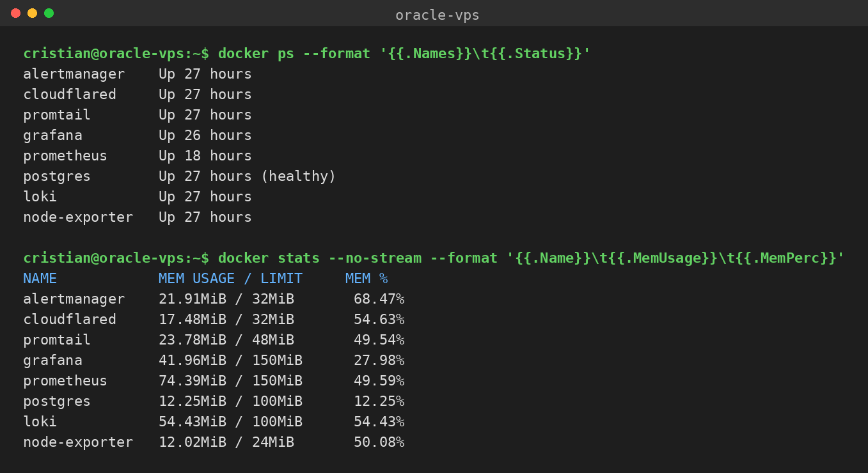868x473 pixels.
Task: Click prometheus's 'Up 18 hours' status
Action: [205, 156]
